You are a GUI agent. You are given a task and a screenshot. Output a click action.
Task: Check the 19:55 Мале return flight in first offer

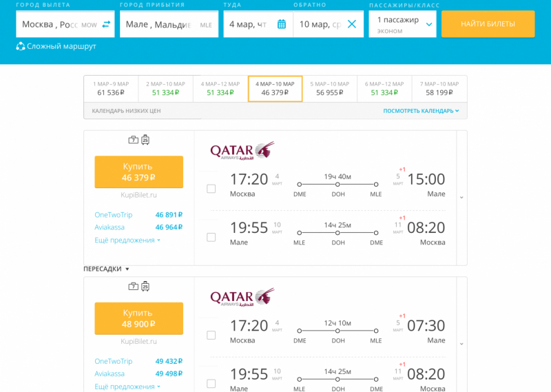[x=211, y=237]
